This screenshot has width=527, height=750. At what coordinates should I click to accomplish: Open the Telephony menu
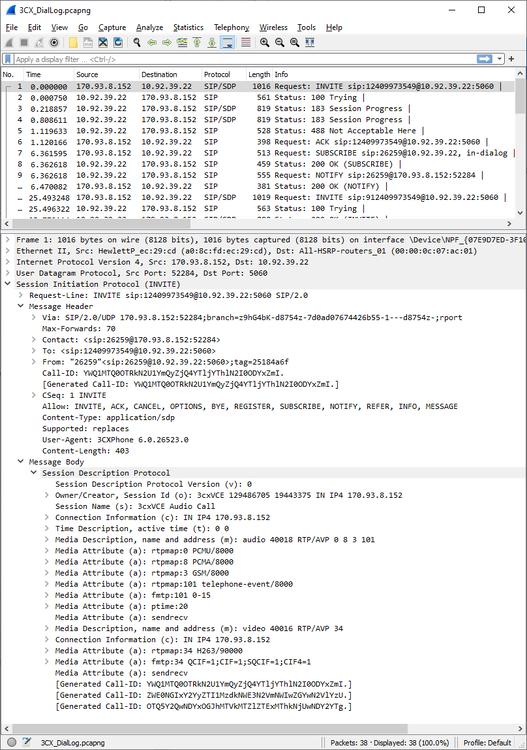[231, 27]
